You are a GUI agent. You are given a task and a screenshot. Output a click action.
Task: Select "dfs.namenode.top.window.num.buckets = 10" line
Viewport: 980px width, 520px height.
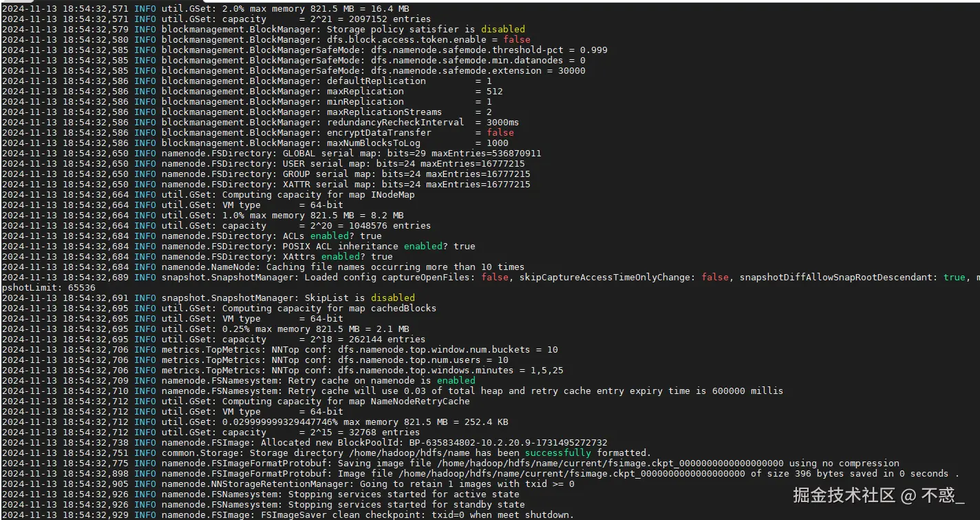[x=279, y=350]
